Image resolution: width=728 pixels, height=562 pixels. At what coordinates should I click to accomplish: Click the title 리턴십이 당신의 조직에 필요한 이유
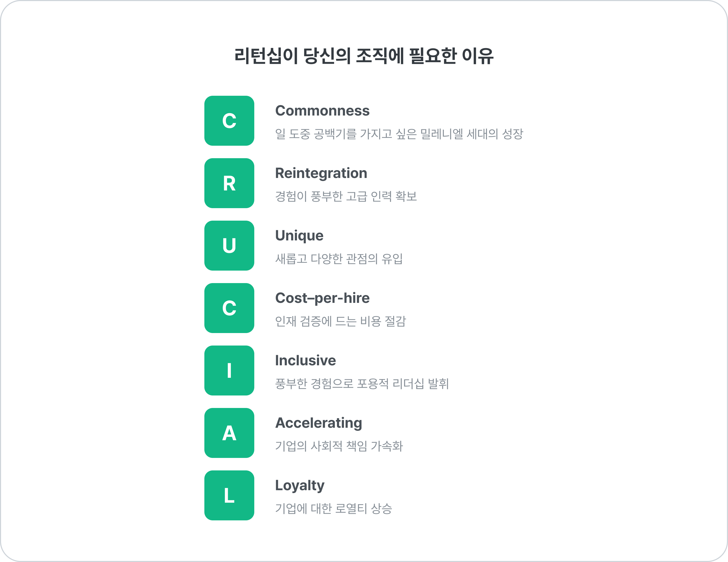pyautogui.click(x=364, y=56)
